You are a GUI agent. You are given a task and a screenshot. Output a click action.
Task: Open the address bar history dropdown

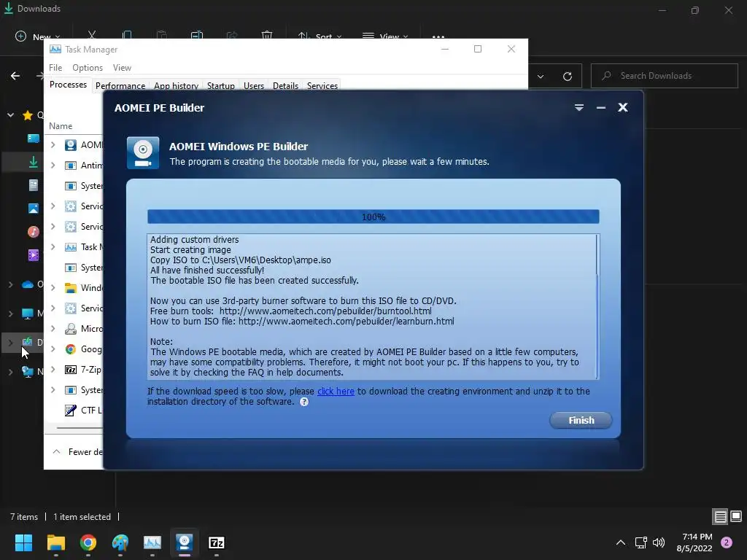coord(541,76)
